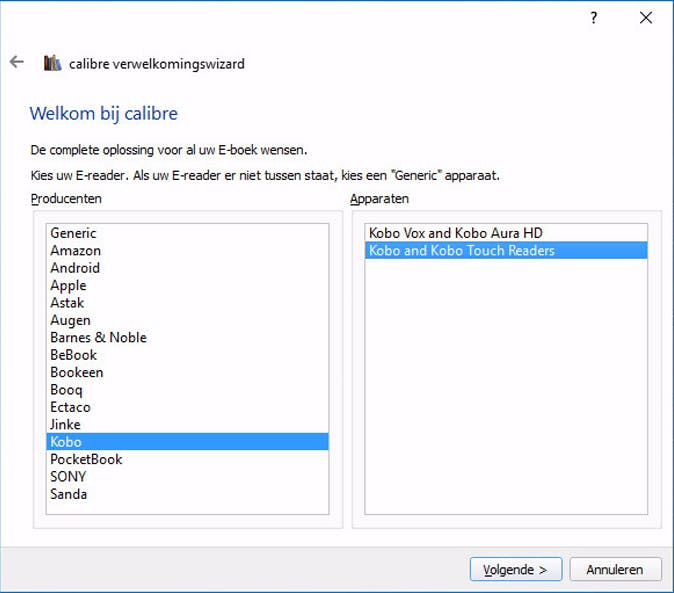
Task: Choose Augen in the list
Action: point(187,320)
